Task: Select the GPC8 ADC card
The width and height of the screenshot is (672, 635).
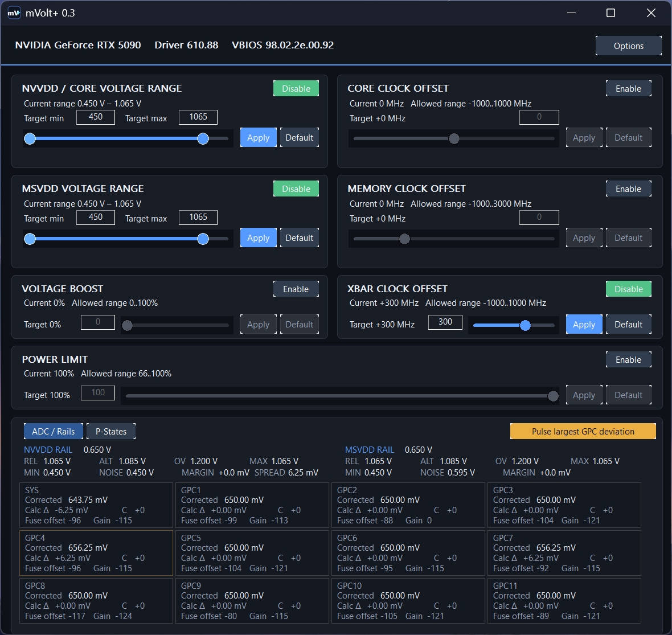Action: pos(96,601)
